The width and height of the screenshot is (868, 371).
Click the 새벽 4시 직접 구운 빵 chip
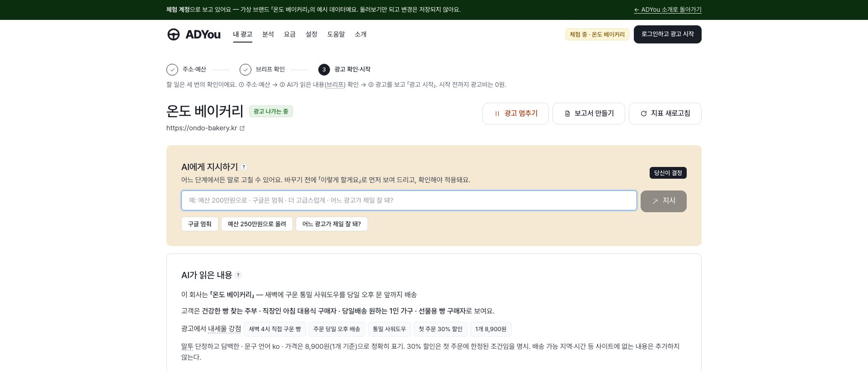point(275,329)
